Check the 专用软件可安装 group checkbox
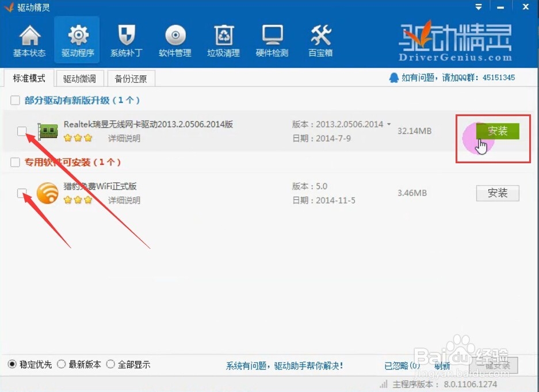The image size is (539, 392). click(15, 162)
